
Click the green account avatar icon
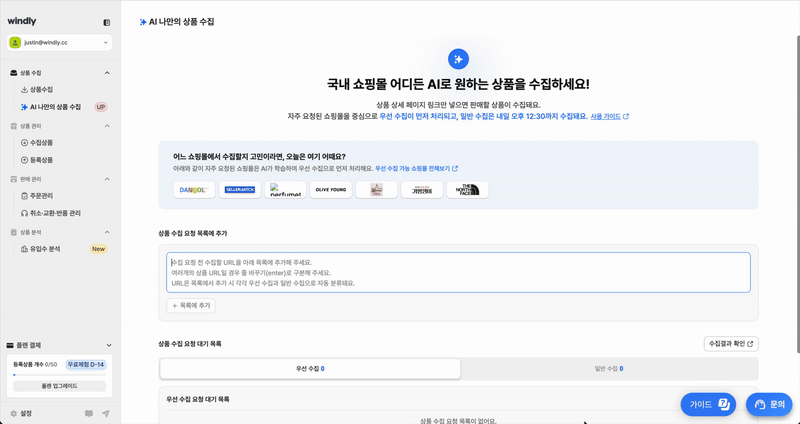[x=15, y=43]
